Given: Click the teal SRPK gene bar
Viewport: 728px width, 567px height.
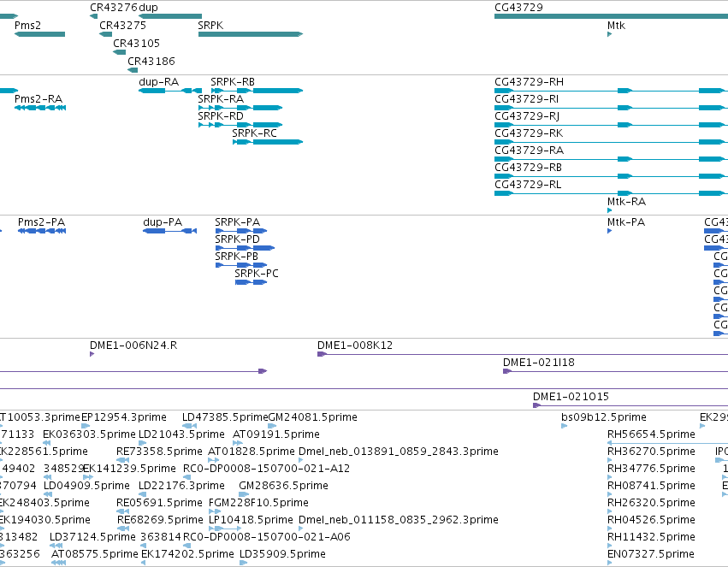Looking at the screenshot, I should click(251, 34).
